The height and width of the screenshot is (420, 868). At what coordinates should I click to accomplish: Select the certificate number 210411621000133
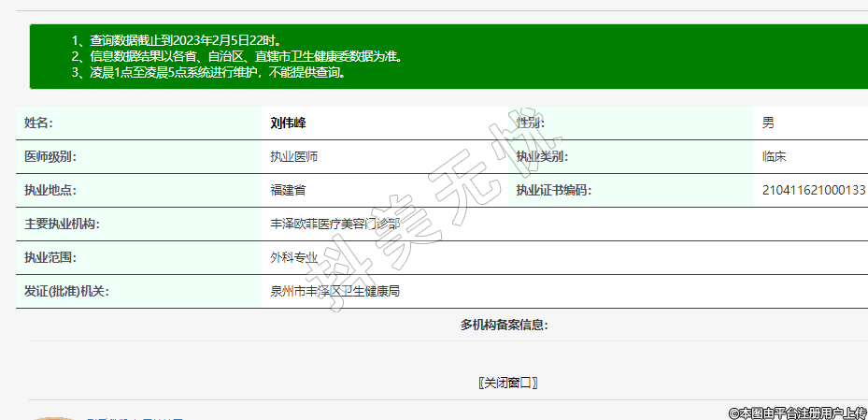pyautogui.click(x=813, y=190)
